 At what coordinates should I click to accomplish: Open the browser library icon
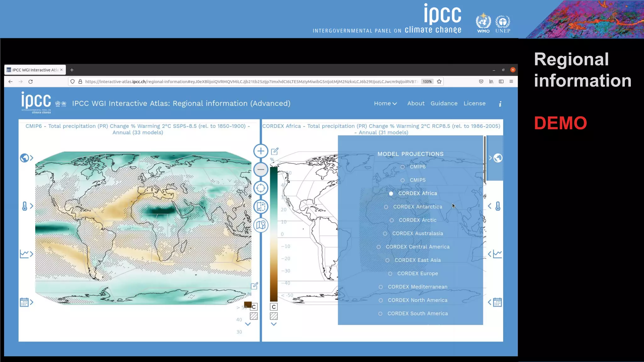click(x=491, y=82)
